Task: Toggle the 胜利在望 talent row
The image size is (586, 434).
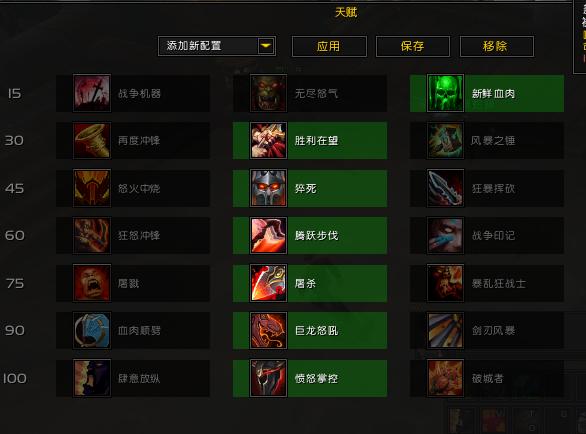Action: (310, 141)
